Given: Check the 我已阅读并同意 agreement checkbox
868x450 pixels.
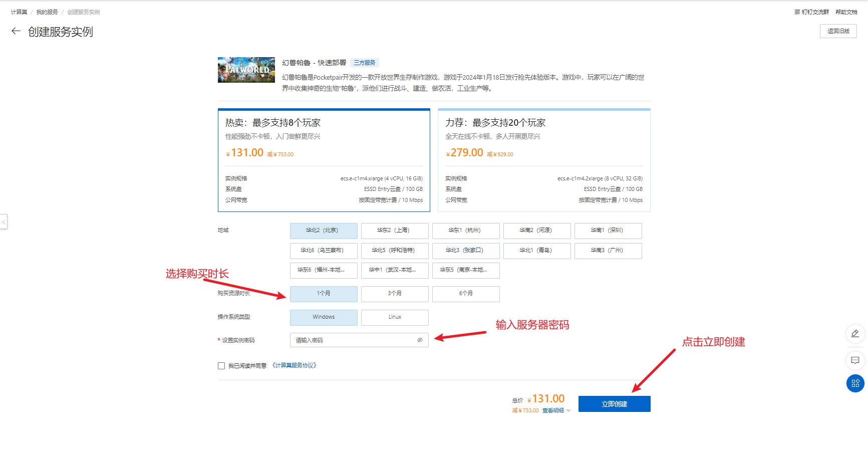Looking at the screenshot, I should point(221,366).
